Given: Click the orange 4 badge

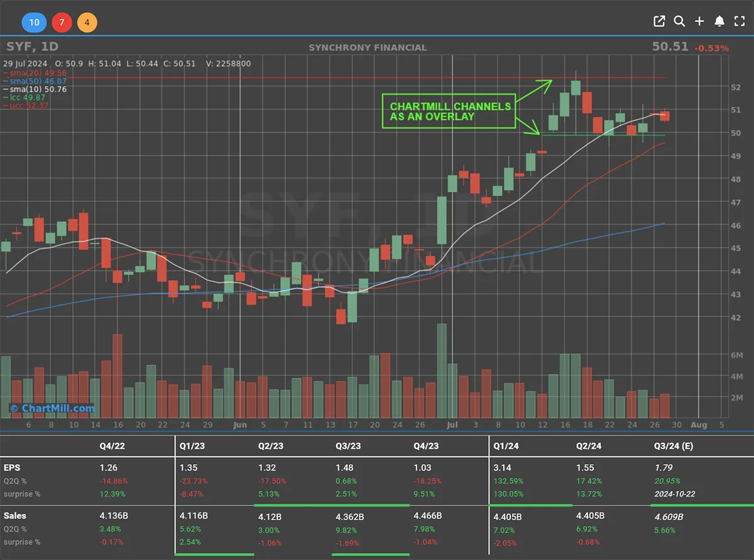Looking at the screenshot, I should coord(87,23).
